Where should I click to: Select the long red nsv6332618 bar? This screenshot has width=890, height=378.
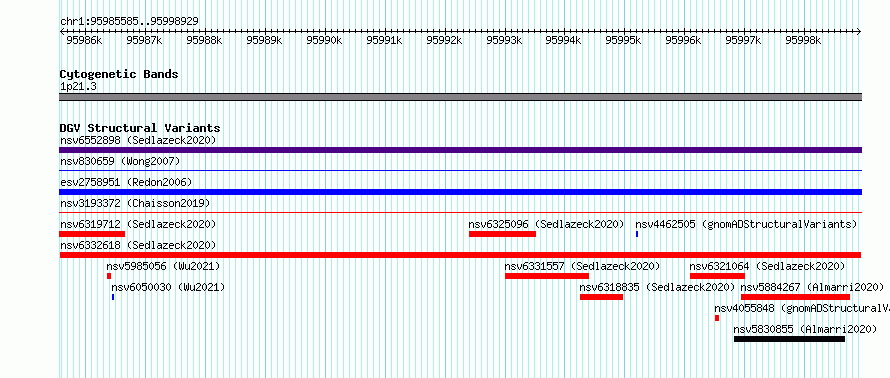click(x=460, y=255)
